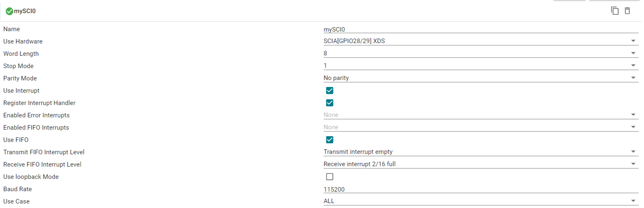Duplicate the mySCI0 instance with copy icon
Image resolution: width=644 pixels, height=208 pixels.
coord(615,11)
